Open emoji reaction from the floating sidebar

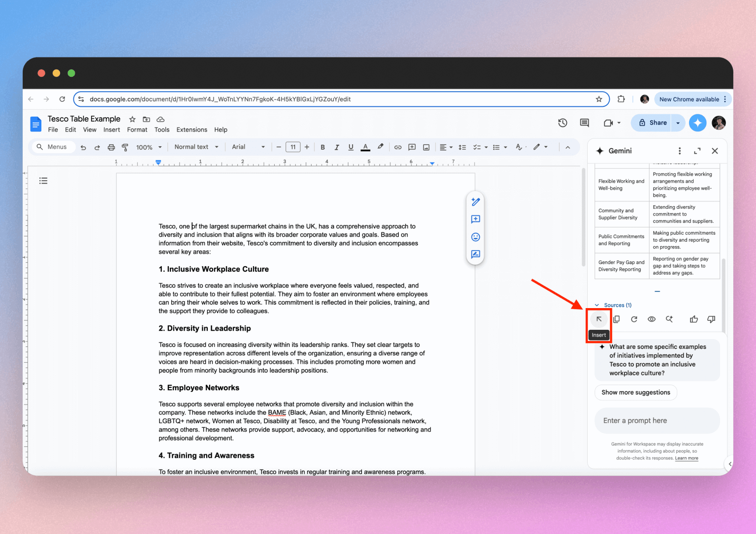(475, 237)
